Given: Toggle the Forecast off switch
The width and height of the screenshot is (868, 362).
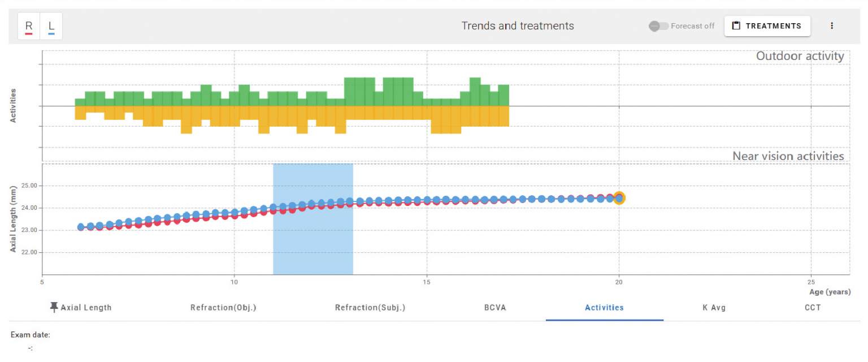Looking at the screenshot, I should (658, 26).
